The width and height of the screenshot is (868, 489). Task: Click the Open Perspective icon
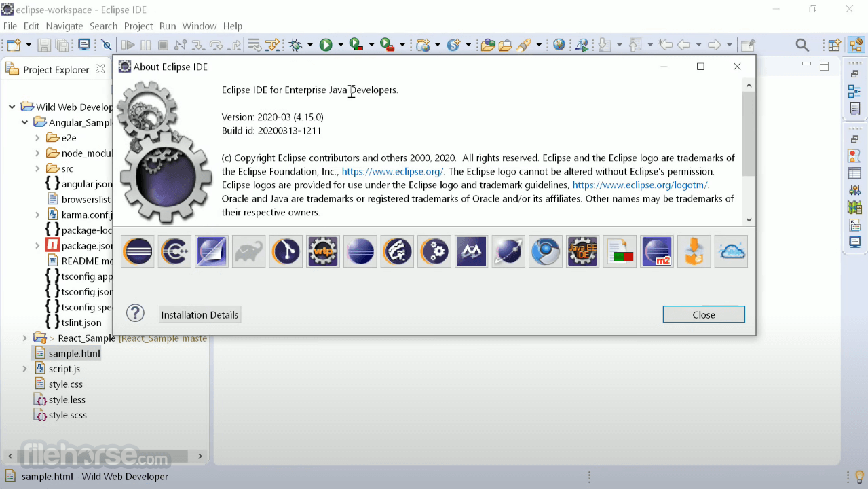point(835,46)
